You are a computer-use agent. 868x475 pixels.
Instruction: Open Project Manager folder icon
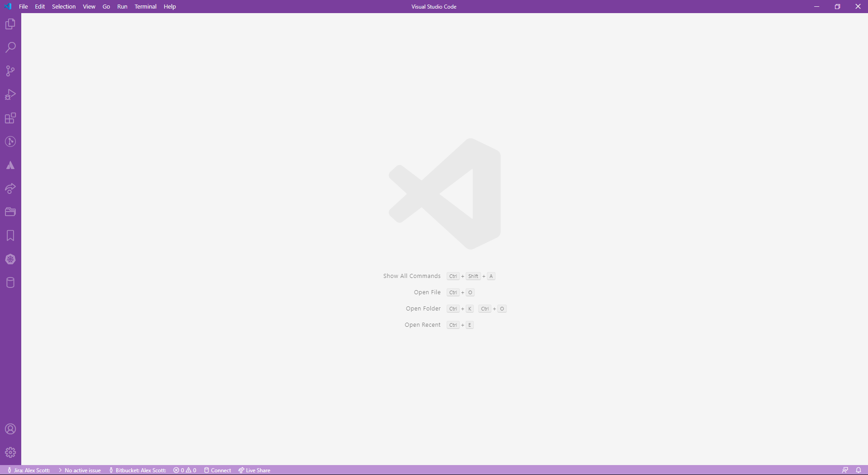coord(10,212)
